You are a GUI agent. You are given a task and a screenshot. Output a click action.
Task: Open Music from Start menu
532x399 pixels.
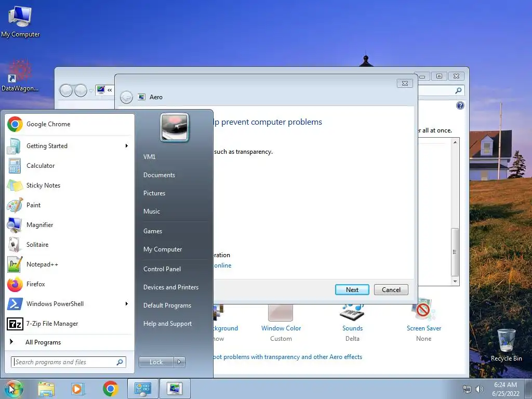(x=151, y=211)
